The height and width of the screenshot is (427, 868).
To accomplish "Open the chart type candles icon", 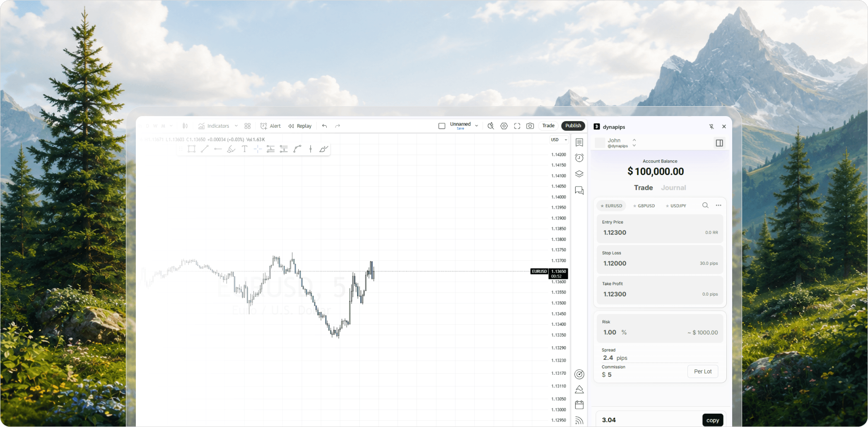I will (185, 126).
